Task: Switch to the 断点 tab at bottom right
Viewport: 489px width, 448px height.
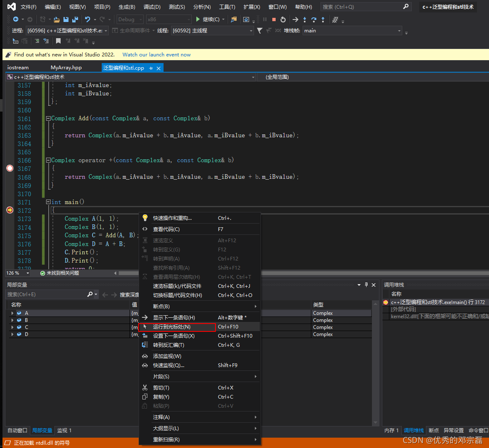Action: tap(434, 430)
